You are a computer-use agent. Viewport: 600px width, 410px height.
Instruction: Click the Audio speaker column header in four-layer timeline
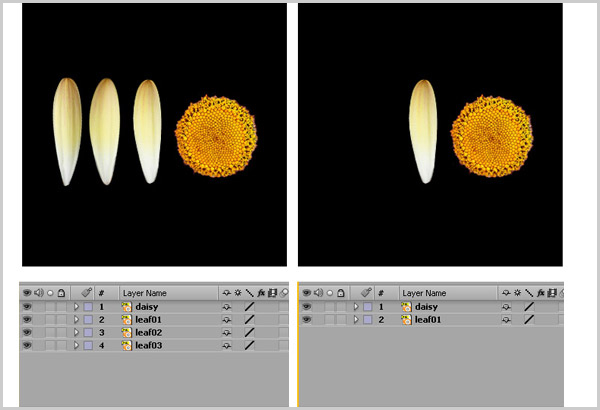click(x=39, y=293)
